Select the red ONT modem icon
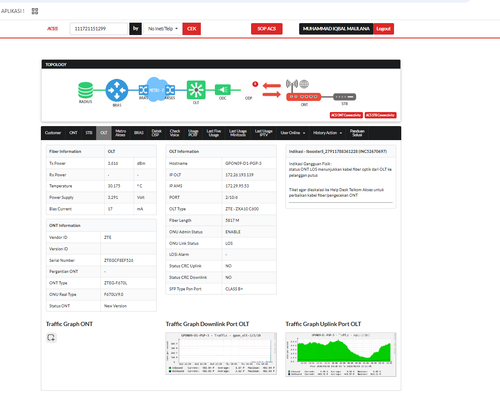 point(304,97)
